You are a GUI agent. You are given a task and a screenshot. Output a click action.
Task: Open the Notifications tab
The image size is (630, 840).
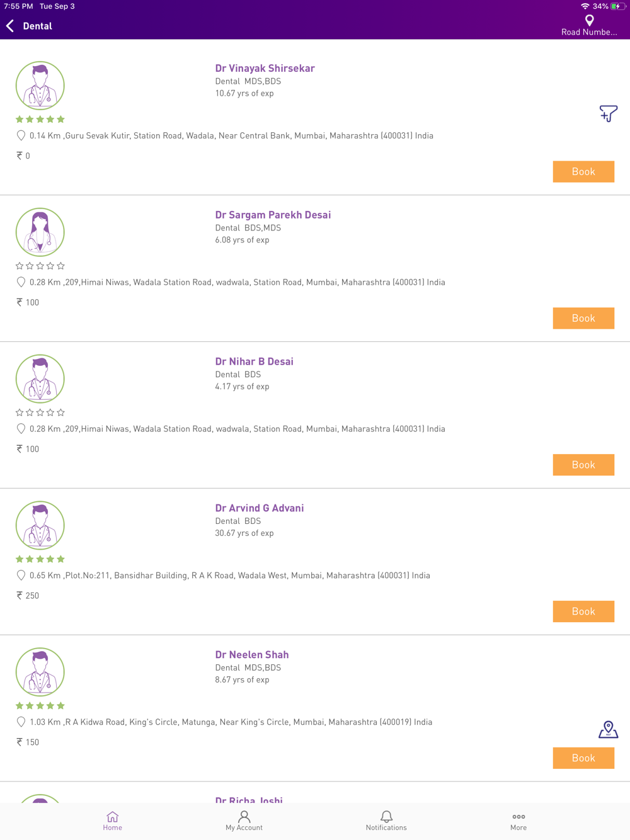coord(386,820)
